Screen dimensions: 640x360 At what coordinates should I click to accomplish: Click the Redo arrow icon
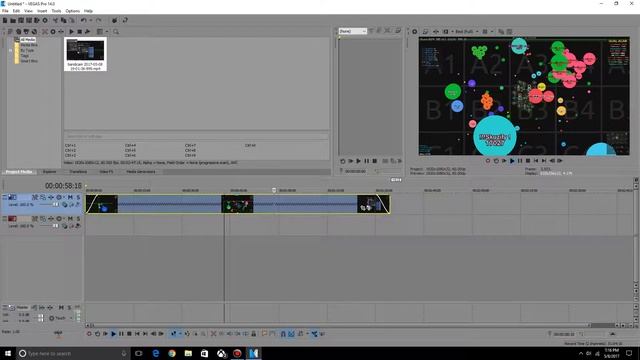tap(98, 20)
